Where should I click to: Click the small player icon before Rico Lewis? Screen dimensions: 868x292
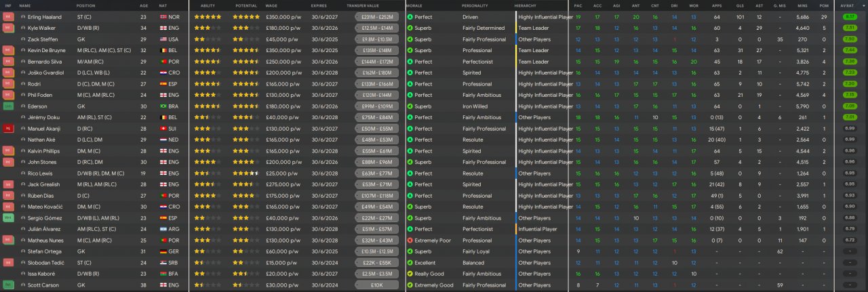pyautogui.click(x=23, y=173)
